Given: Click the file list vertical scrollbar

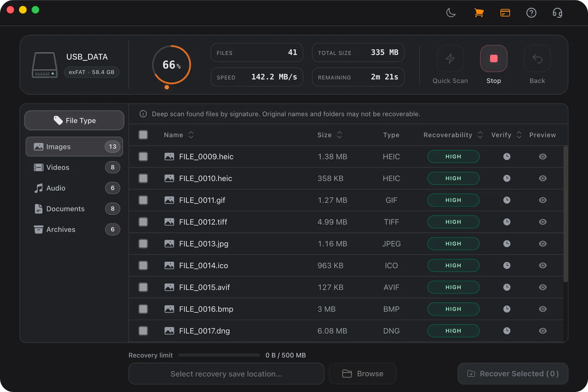Looking at the screenshot, I should 565,214.
